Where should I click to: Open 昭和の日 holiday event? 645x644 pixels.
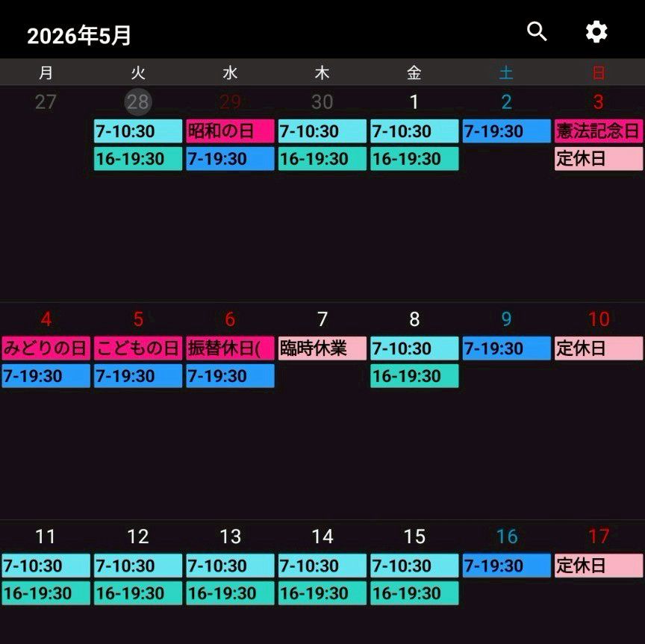pos(230,131)
